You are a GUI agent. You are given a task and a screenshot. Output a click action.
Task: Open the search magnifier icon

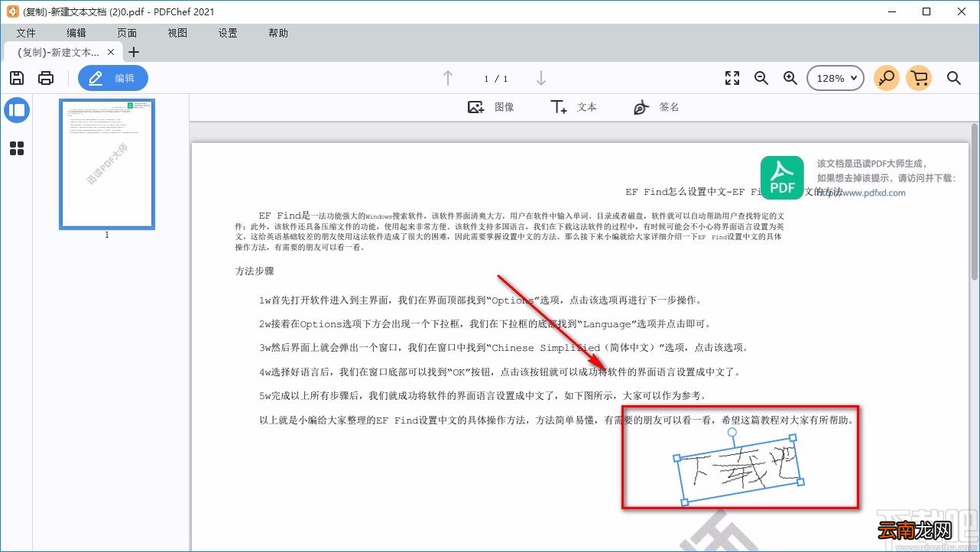coord(954,78)
